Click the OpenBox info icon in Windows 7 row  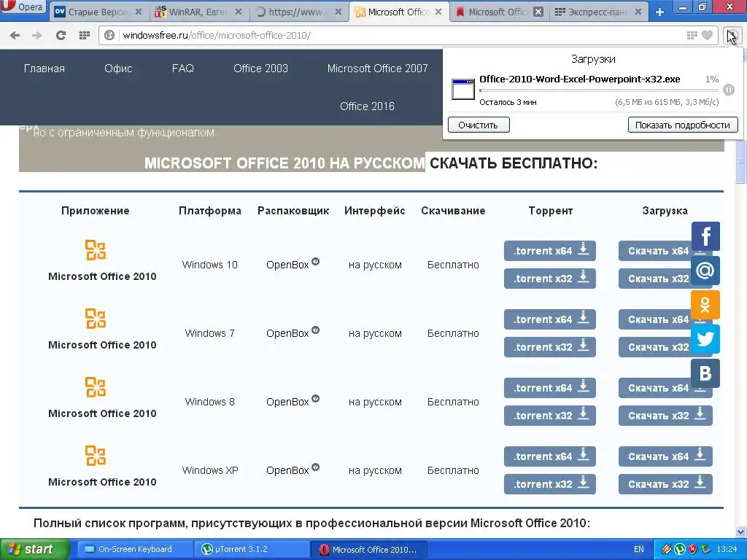coord(315,330)
